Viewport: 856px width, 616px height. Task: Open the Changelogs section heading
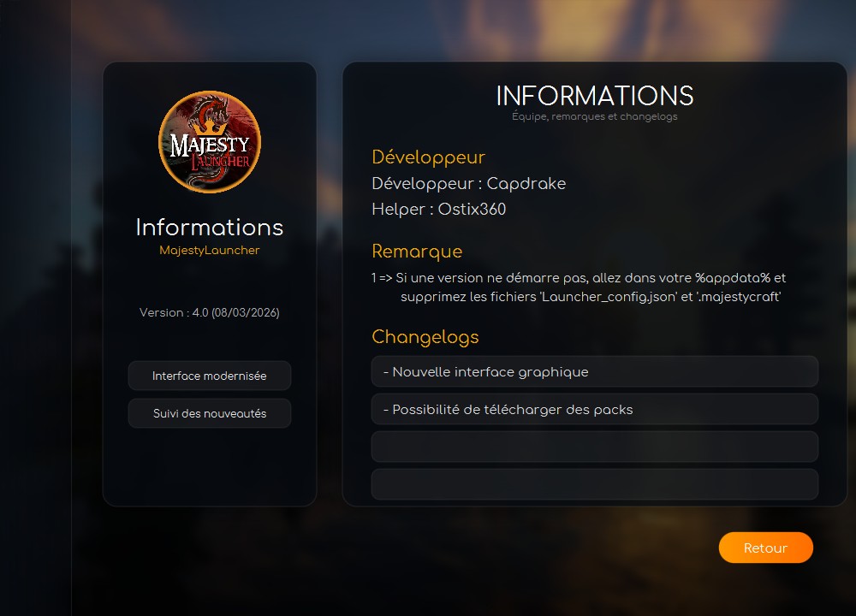[x=425, y=337]
